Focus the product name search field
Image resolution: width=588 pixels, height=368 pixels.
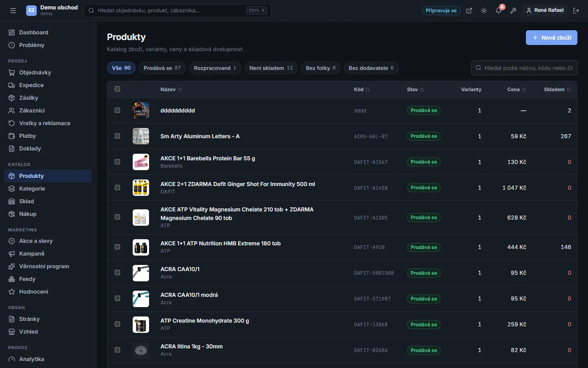pyautogui.click(x=524, y=68)
